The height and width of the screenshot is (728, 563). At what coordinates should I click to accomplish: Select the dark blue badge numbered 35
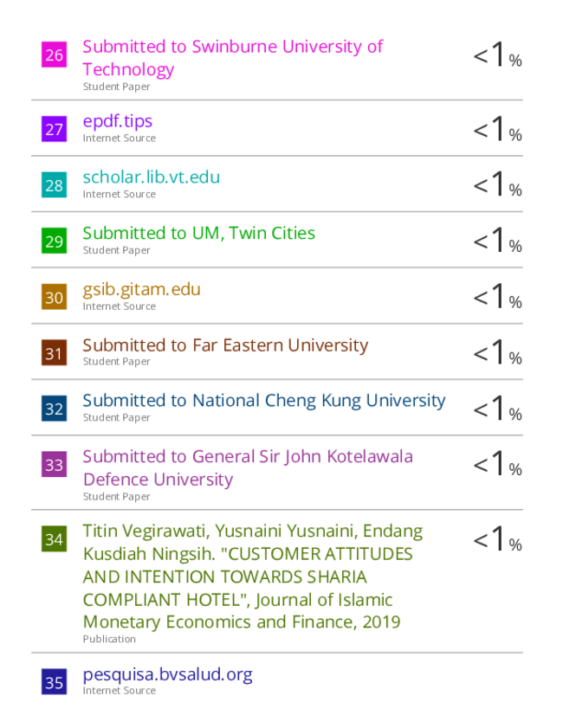tap(54, 681)
